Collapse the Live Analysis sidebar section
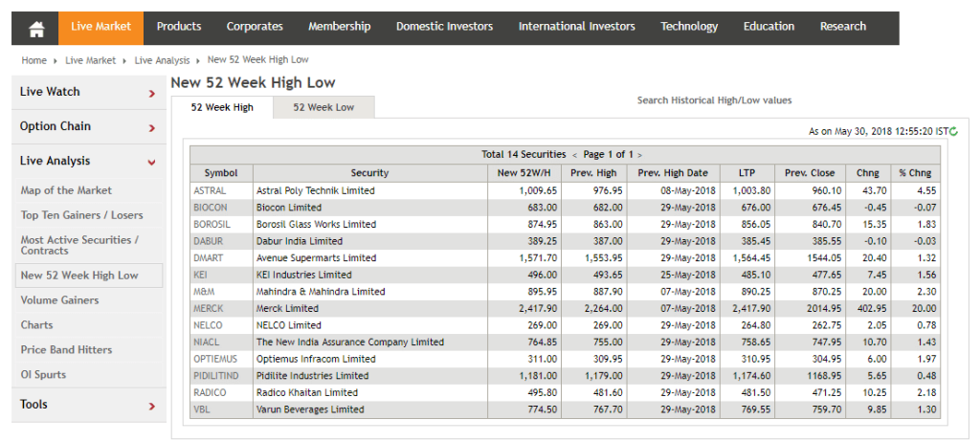The height and width of the screenshot is (442, 980). pos(89,162)
